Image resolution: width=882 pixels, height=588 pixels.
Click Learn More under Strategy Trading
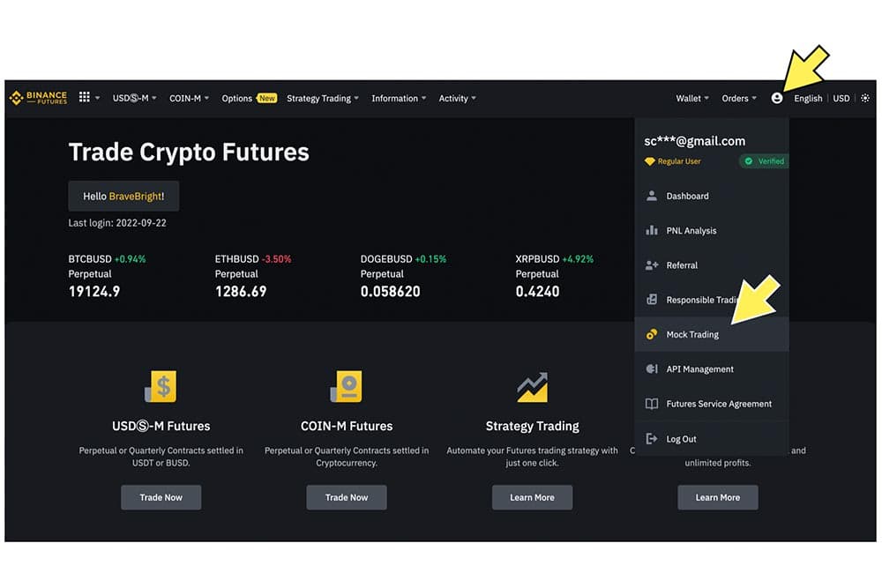pos(532,497)
